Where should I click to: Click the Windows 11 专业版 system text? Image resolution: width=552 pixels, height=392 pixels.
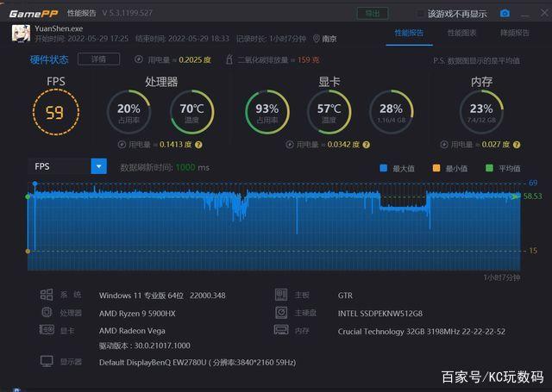pyautogui.click(x=162, y=296)
